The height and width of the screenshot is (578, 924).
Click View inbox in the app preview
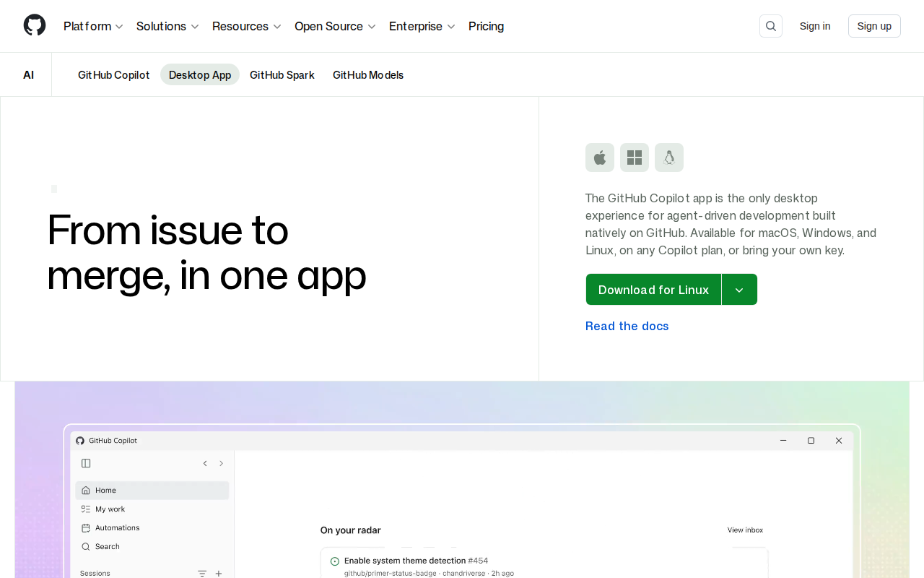(745, 530)
